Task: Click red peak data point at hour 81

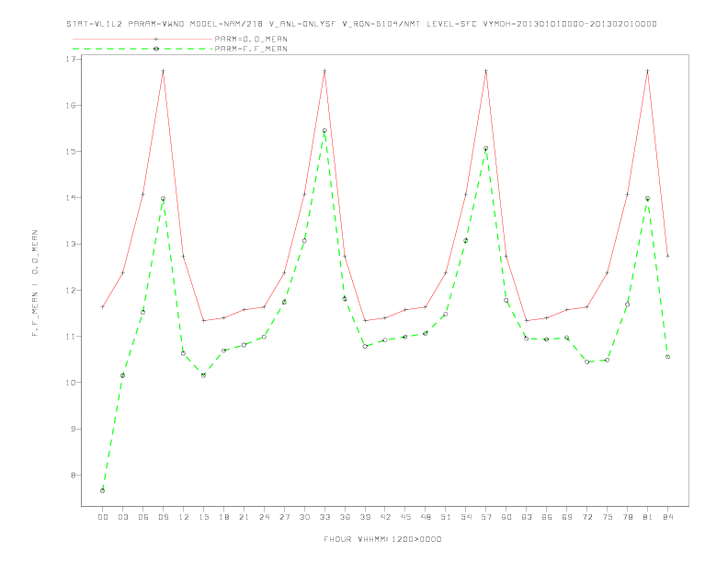Action: pos(648,71)
